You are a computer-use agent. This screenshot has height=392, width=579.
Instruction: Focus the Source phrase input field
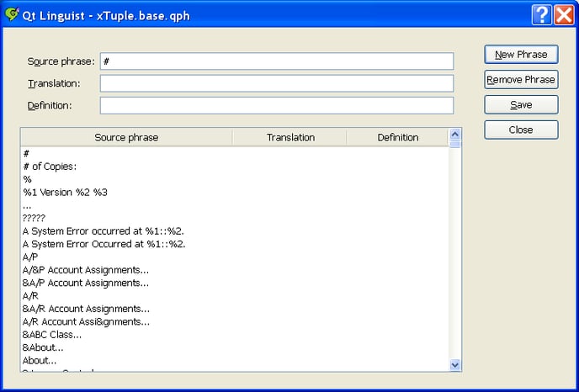click(276, 61)
